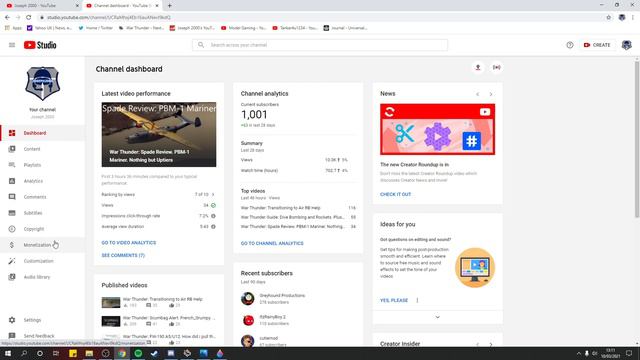Bookmark this page with the star icon
Image resolution: width=640 pixels, height=360 pixels.
[x=609, y=18]
